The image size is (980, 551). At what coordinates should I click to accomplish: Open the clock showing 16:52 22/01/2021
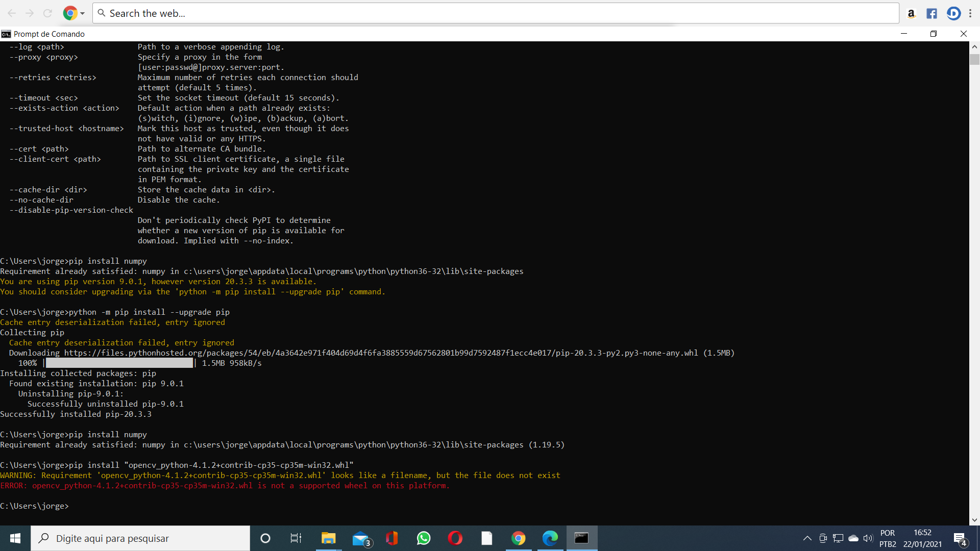922,538
